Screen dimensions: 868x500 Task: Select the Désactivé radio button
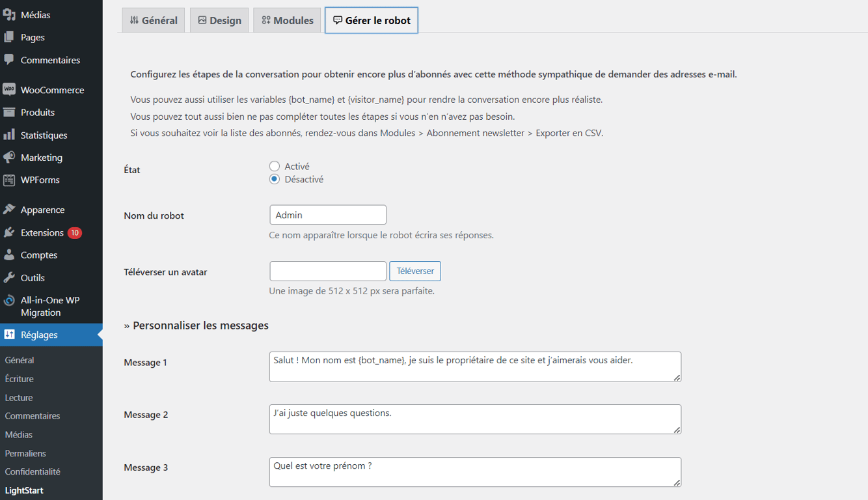pos(275,179)
